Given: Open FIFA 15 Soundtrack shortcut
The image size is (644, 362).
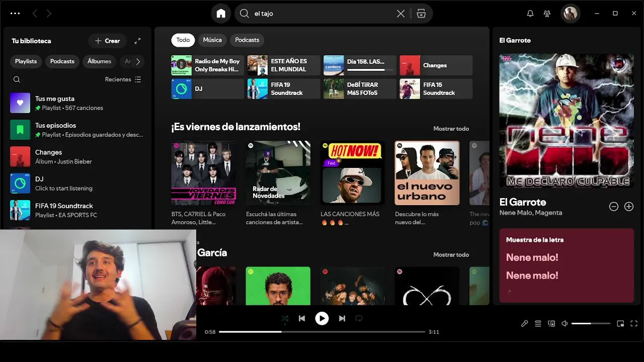Looking at the screenshot, I should coord(436,88).
